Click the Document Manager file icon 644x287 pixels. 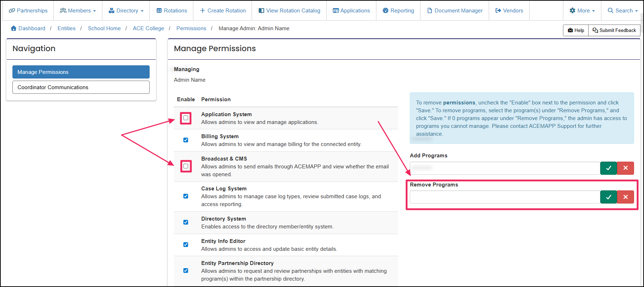(x=430, y=11)
